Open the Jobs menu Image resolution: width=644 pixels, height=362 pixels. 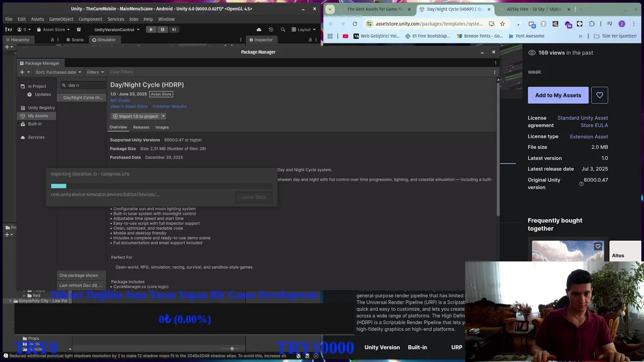tap(133, 19)
